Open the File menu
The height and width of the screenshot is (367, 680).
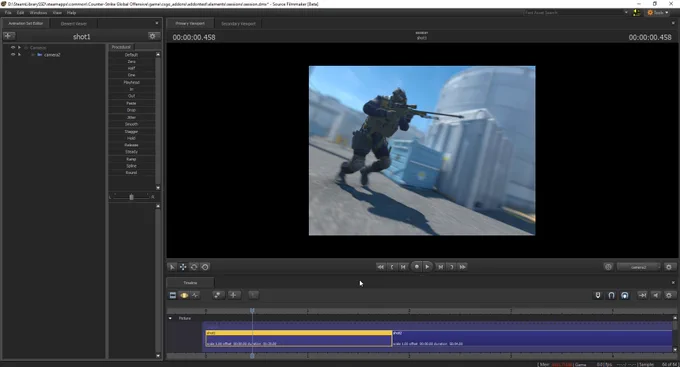tap(8, 13)
